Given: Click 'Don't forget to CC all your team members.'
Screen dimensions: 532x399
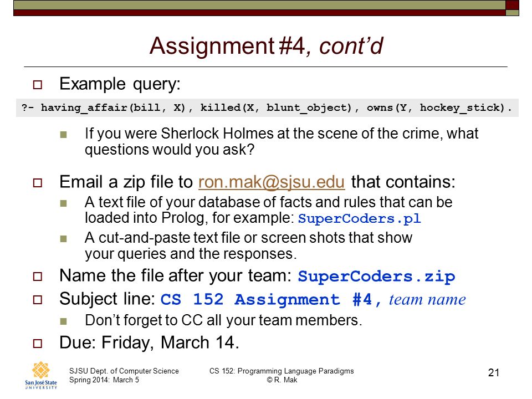Looking at the screenshot, I should [x=223, y=320].
